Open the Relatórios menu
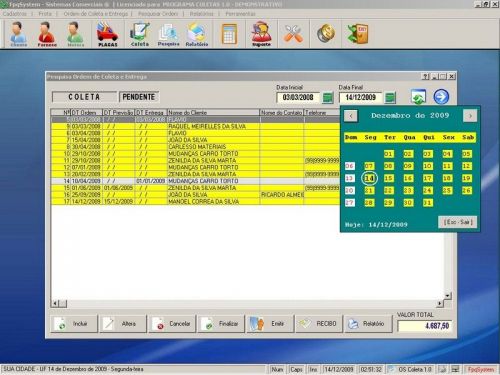500x375 pixels. point(201,14)
